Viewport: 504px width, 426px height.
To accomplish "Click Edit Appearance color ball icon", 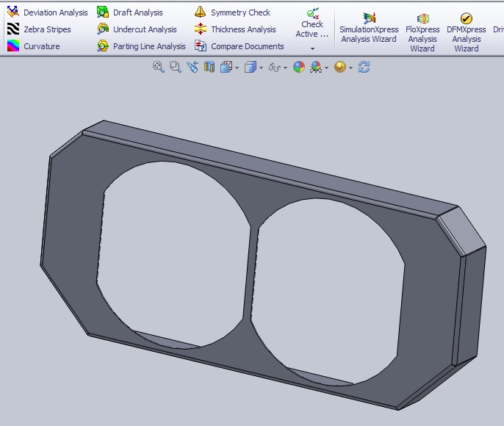I will pos(299,67).
